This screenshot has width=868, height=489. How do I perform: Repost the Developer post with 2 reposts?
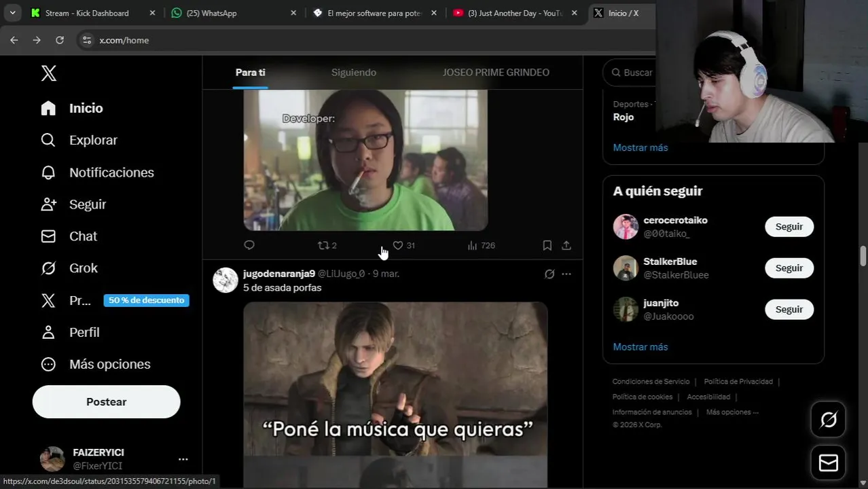[x=327, y=245]
